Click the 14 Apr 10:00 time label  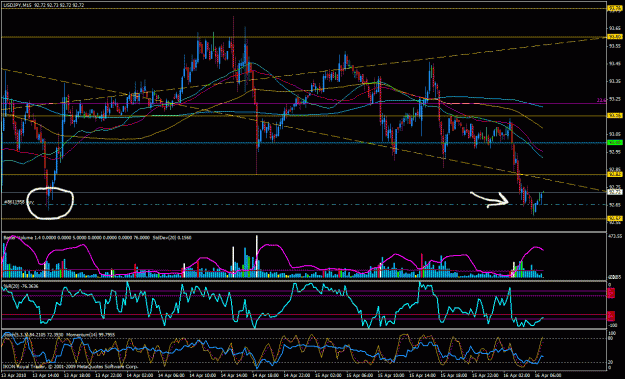[202, 375]
